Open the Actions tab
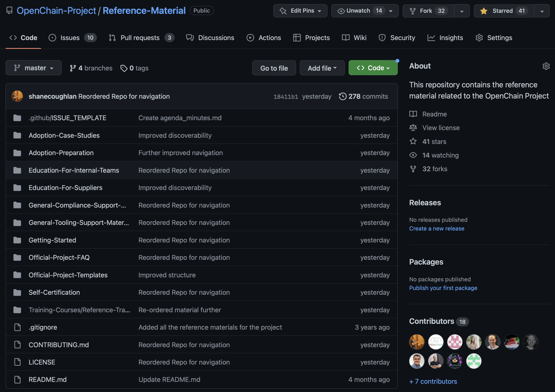This screenshot has height=392, width=555. (x=264, y=38)
